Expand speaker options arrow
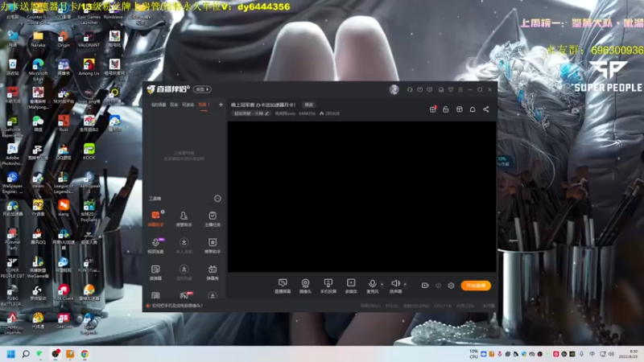 [405, 284]
